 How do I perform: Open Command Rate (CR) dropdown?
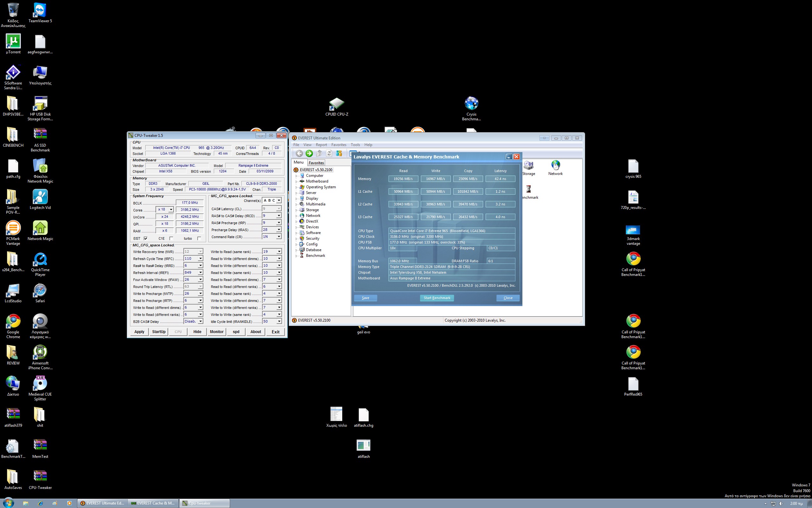pos(278,237)
